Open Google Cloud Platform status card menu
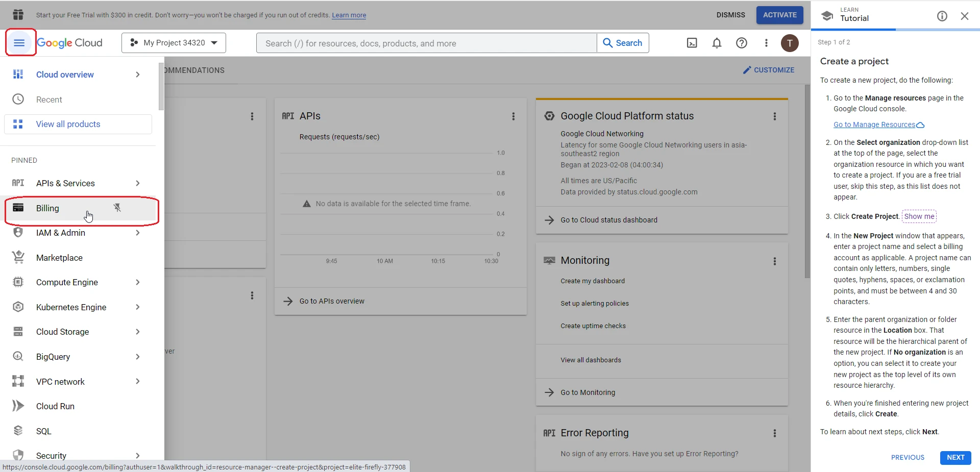 coord(775,116)
